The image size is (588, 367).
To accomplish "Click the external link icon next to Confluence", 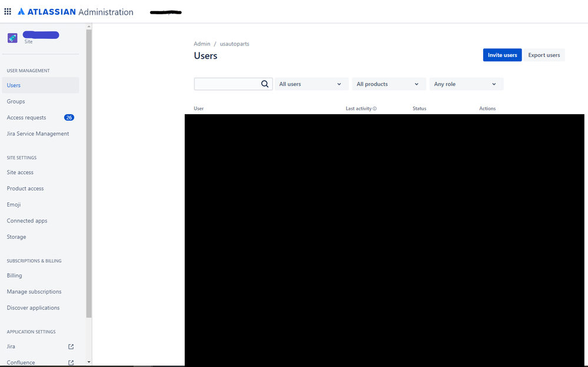I will coord(71,362).
